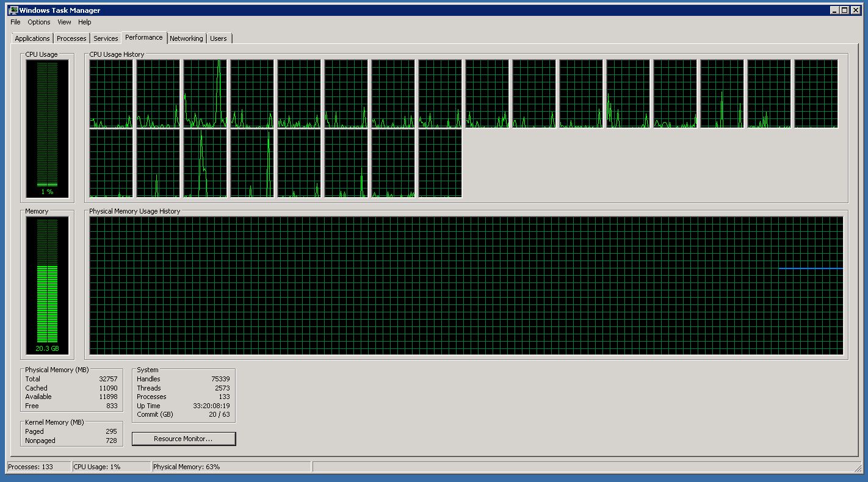The image size is (868, 482).
Task: Click the Cached memory value 11090
Action: coord(108,388)
